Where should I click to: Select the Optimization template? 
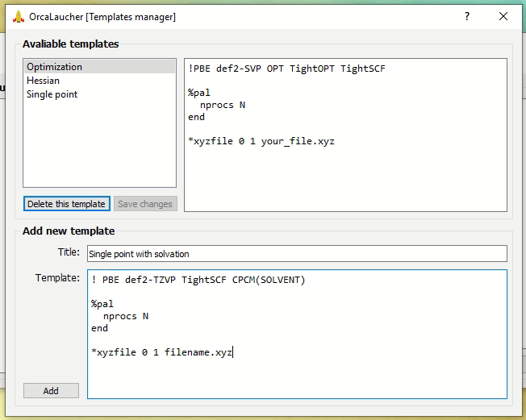click(99, 67)
